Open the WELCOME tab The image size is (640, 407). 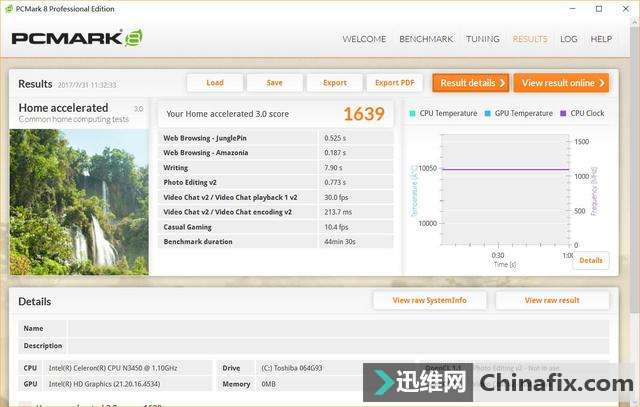[x=364, y=39]
